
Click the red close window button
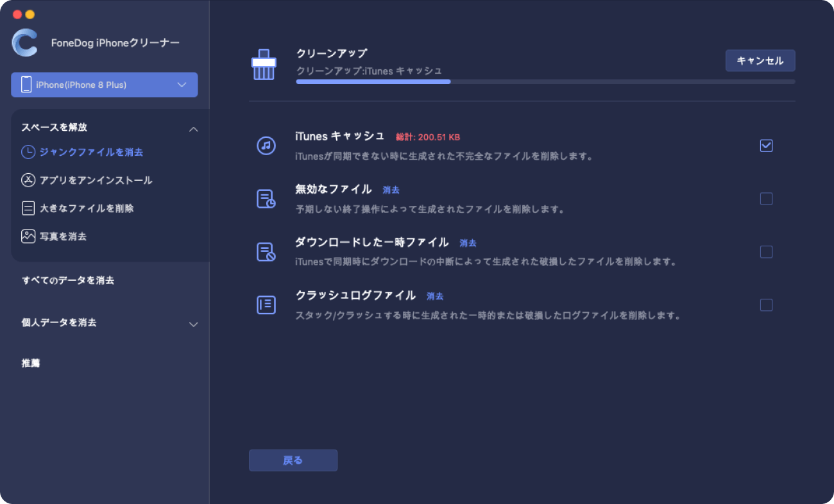(x=17, y=14)
